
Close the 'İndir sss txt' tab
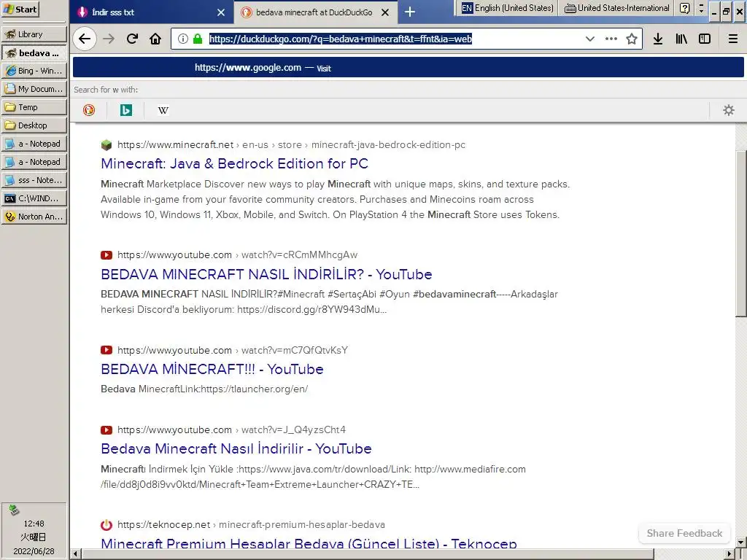point(221,12)
